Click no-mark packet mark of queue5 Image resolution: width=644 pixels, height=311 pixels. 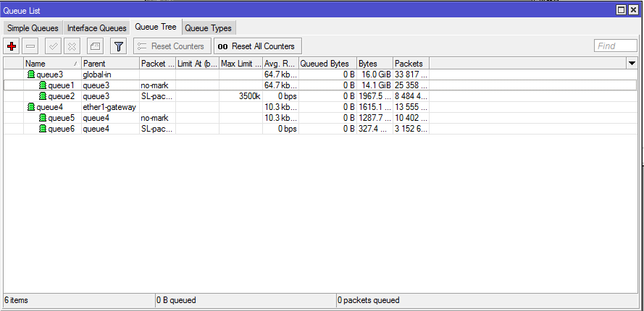(155, 118)
